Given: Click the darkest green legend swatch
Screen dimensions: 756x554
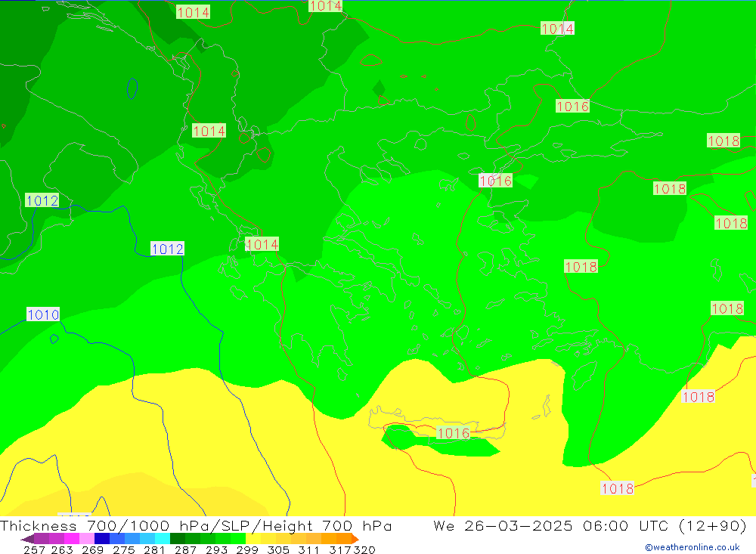Looking at the screenshot, I should [178, 539].
